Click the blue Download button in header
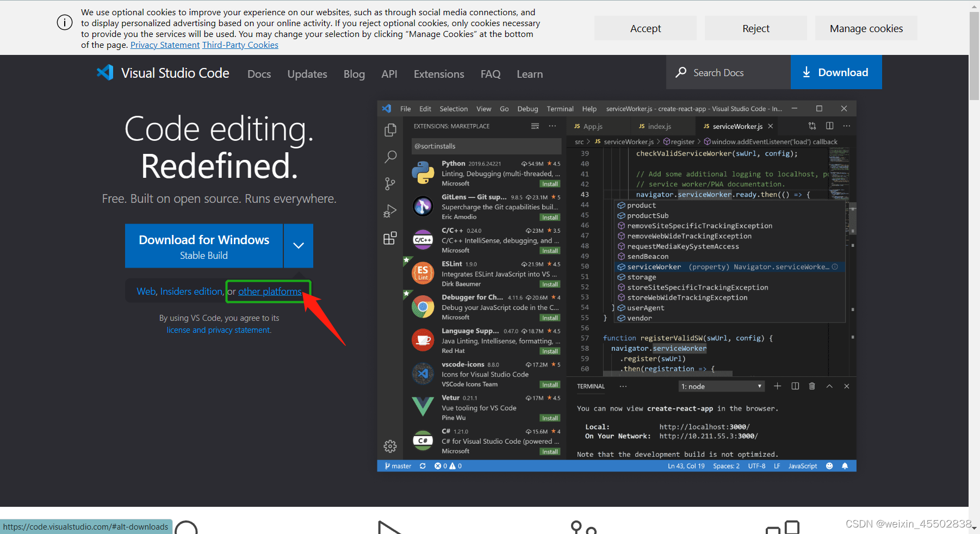 click(836, 72)
